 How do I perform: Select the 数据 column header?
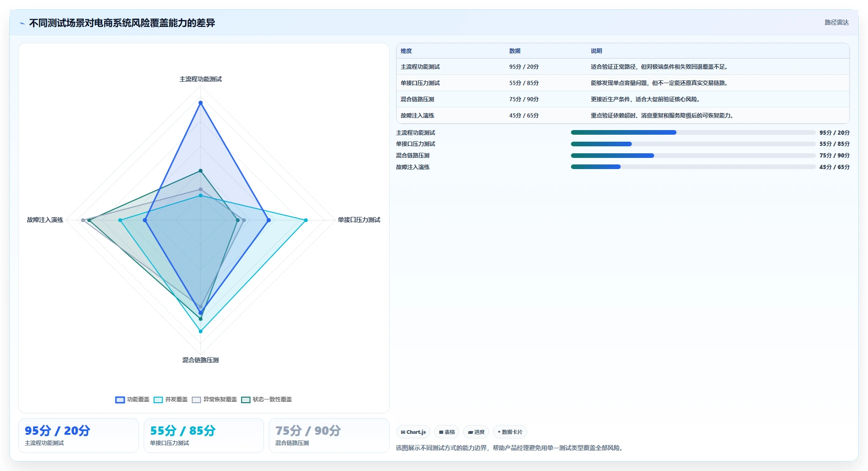[x=515, y=51]
